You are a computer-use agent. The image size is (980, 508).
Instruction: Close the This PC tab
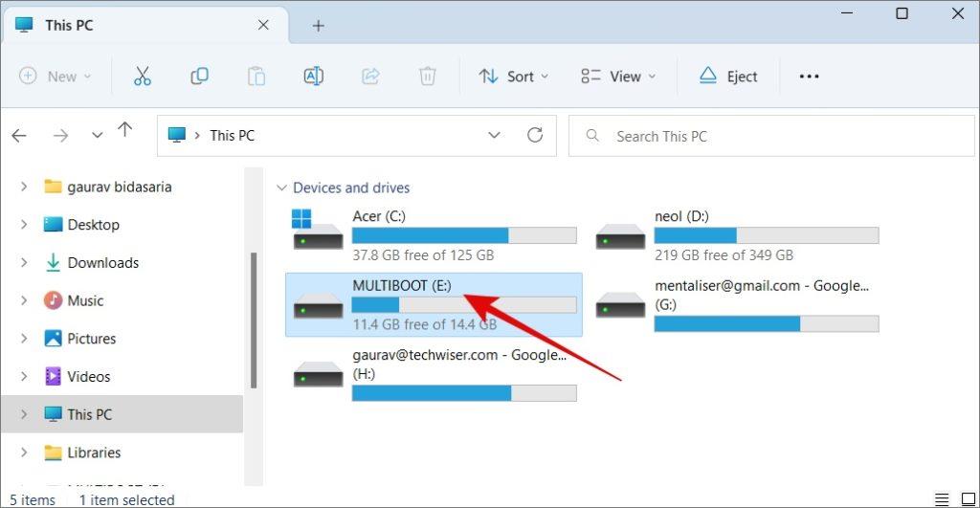click(263, 25)
